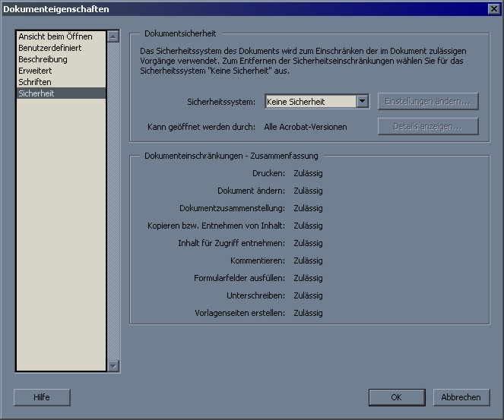Screen dimensions: 504x420
Task: Click 'Inhalt für Zugriff entnehmen:' label
Action: click(231, 243)
